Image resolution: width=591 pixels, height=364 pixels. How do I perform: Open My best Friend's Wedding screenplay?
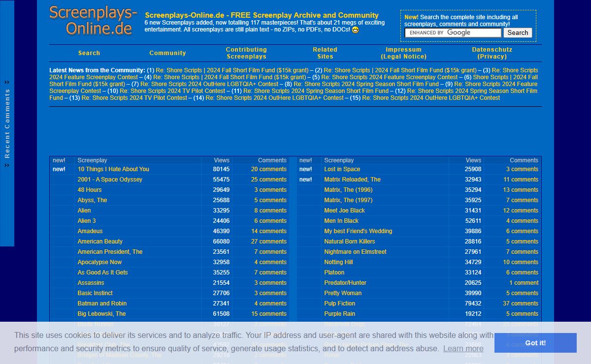click(x=358, y=231)
